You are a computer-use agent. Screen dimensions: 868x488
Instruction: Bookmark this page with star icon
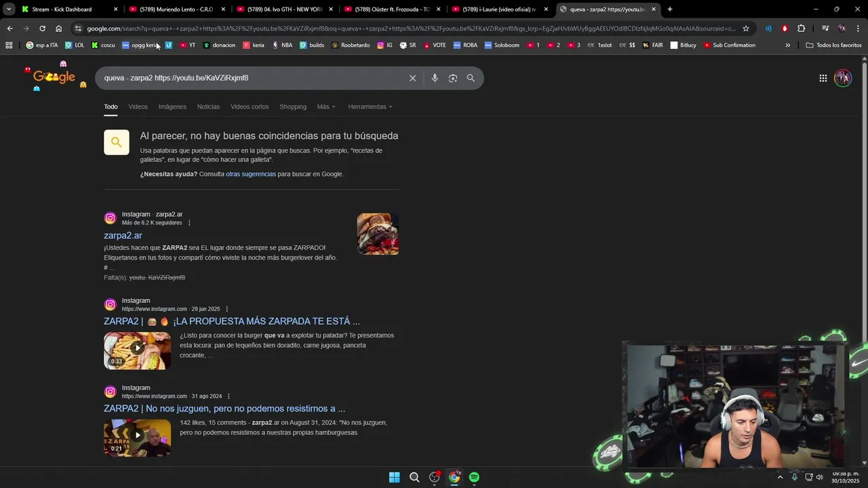(746, 28)
